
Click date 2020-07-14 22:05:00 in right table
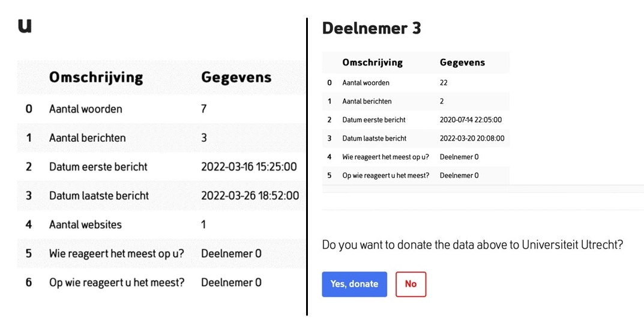coord(471,120)
